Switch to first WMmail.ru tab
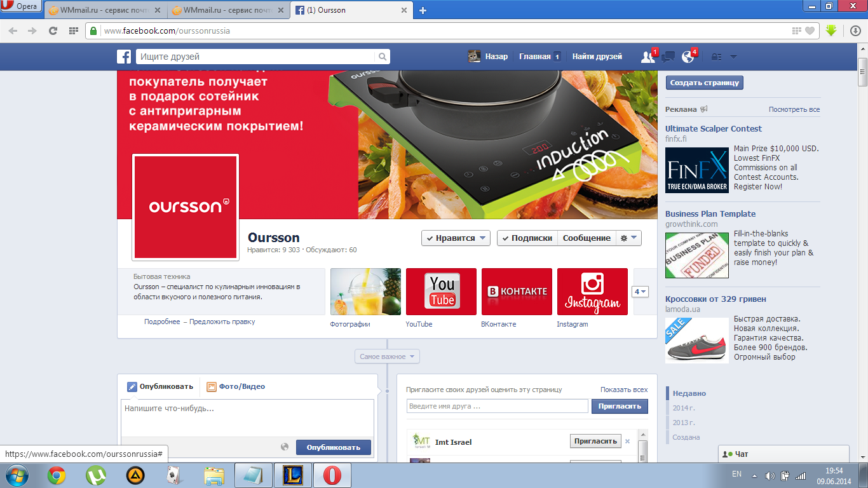 [x=105, y=10]
